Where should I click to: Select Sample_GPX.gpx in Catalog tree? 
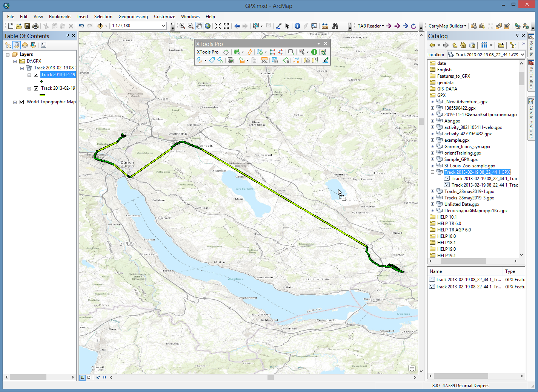tap(461, 159)
